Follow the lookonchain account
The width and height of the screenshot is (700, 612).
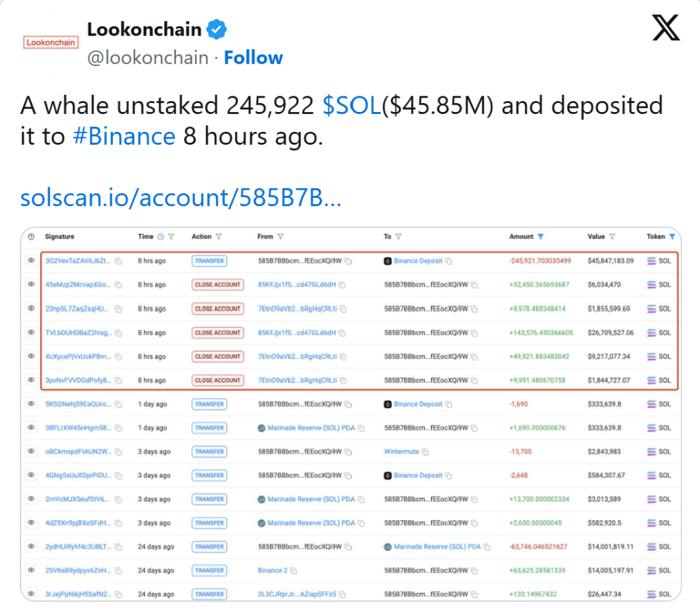pyautogui.click(x=254, y=57)
